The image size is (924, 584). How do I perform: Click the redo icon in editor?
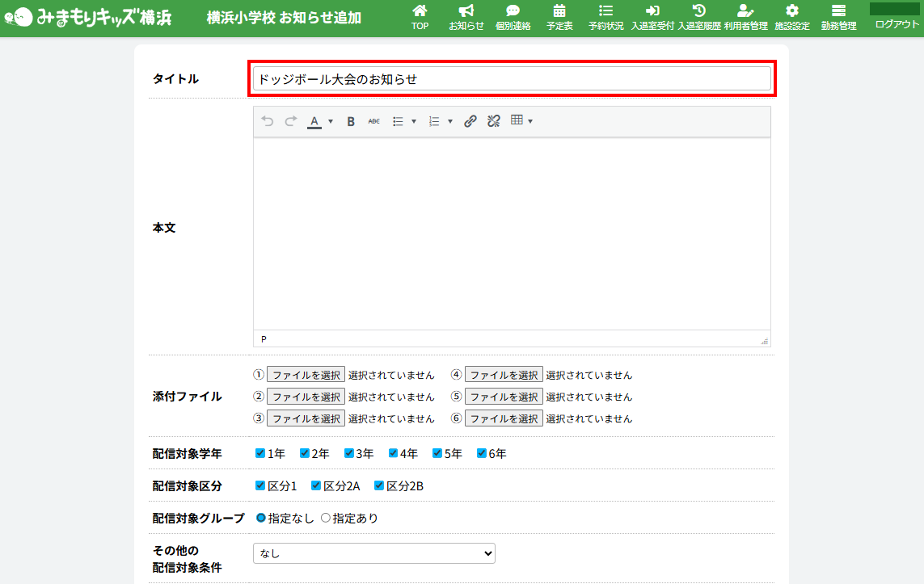(x=291, y=121)
